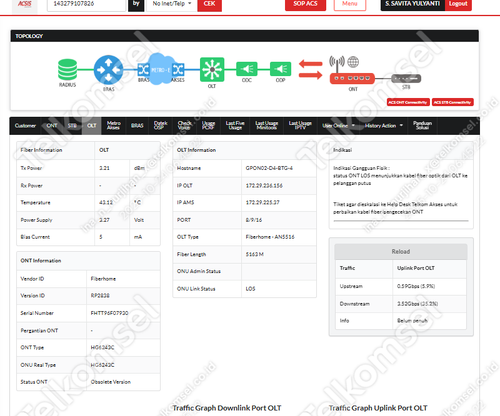The image size is (500, 416).
Task: Click the ODP icon in topology
Action: [x=280, y=69]
